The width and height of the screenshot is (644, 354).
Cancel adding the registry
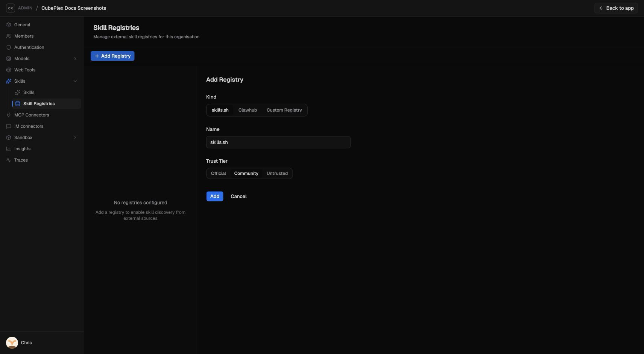pos(238,196)
